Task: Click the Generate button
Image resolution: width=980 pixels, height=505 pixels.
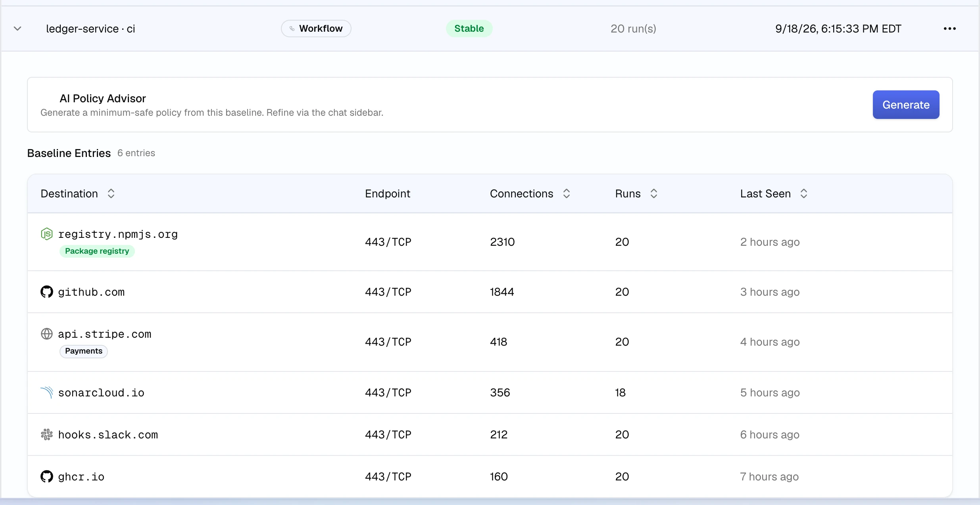Action: click(x=906, y=105)
